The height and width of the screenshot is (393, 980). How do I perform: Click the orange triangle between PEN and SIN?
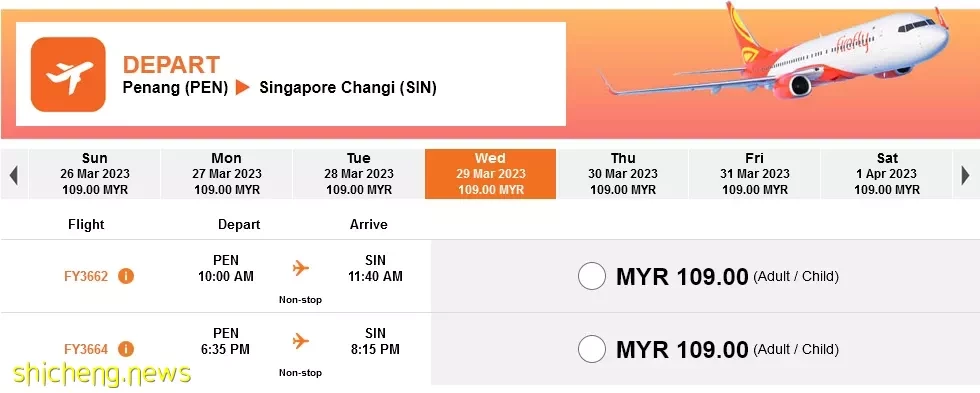coord(242,88)
